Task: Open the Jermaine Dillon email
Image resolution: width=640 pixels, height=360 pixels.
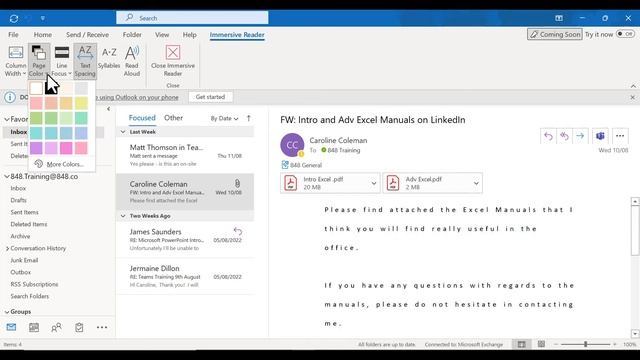Action: point(185,276)
